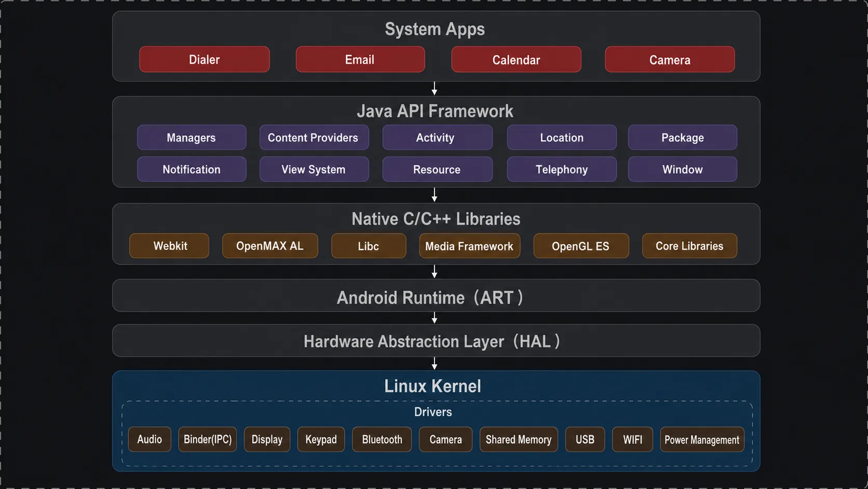Select the Binder(IPC) driver block
The height and width of the screenshot is (489, 868).
click(208, 440)
